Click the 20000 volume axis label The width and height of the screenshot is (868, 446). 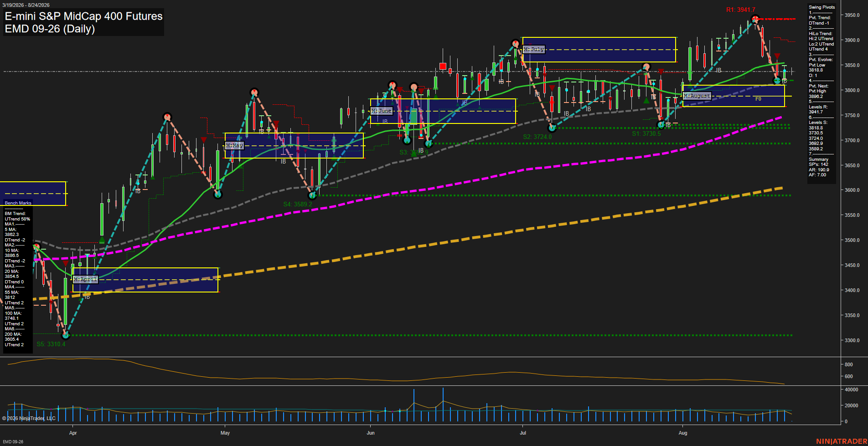click(852, 405)
